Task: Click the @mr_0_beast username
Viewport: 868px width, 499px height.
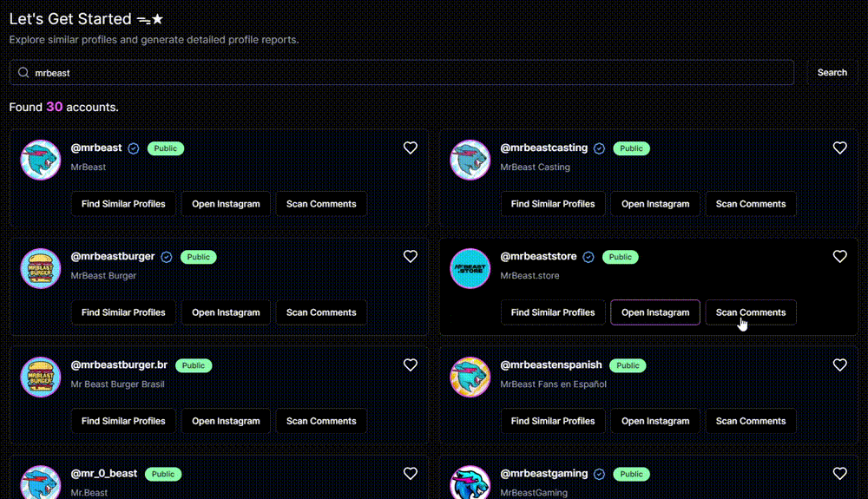Action: tap(104, 473)
